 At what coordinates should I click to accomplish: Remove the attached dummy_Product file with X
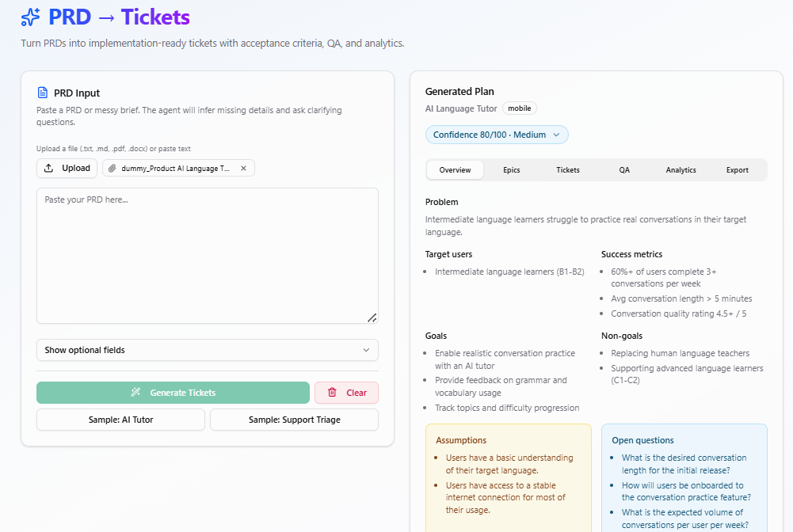point(243,169)
